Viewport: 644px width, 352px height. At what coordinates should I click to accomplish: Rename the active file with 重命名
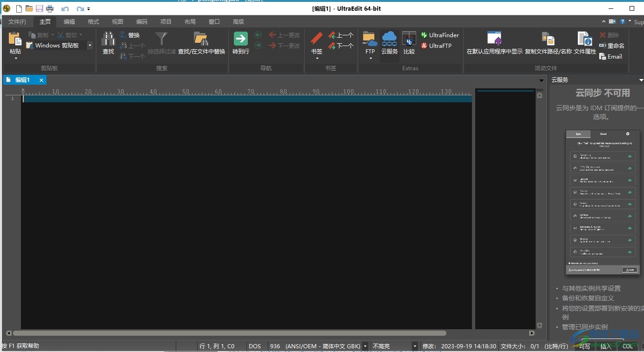[612, 46]
